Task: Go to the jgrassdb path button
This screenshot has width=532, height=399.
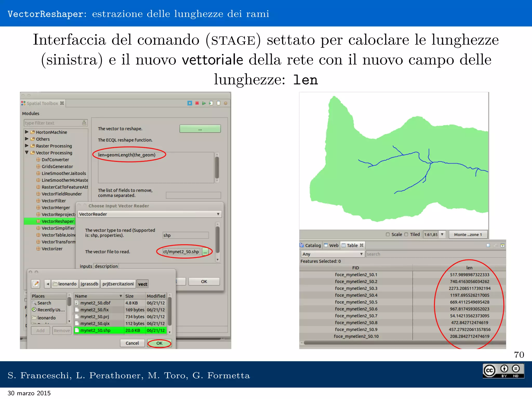Action: [x=89, y=284]
